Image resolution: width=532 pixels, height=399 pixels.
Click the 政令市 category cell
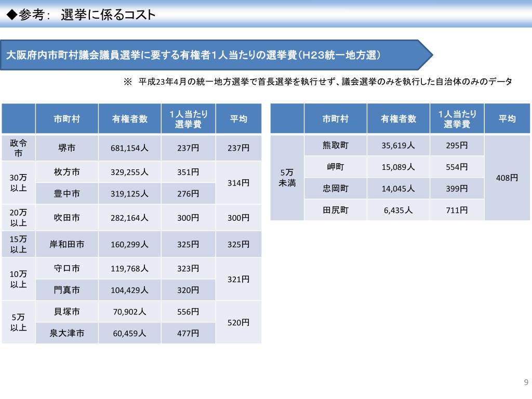pyautogui.click(x=18, y=148)
